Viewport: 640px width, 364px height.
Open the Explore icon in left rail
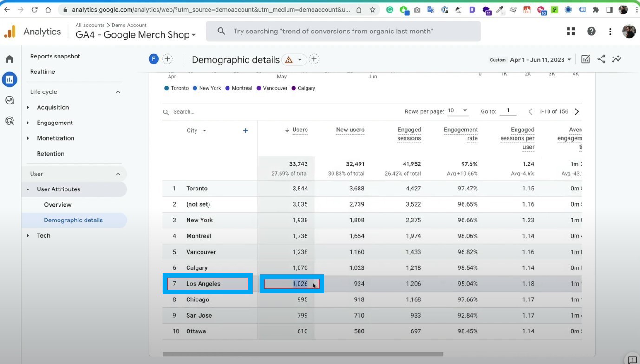(x=9, y=100)
